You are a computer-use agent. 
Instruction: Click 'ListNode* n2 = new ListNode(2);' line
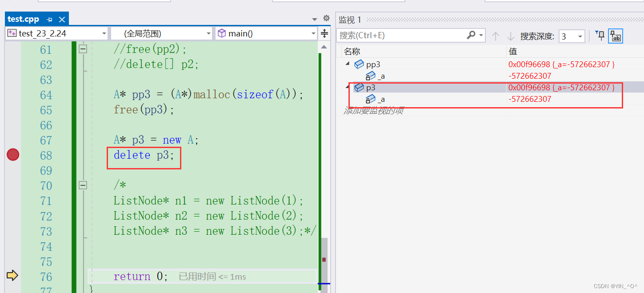[208, 216]
